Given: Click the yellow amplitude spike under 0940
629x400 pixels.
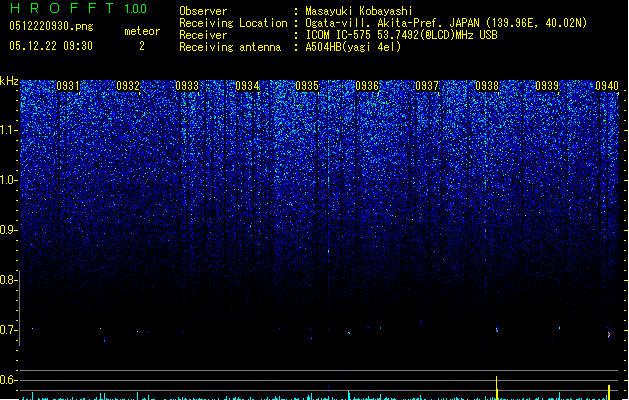Looking at the screenshot, I should 609,392.
